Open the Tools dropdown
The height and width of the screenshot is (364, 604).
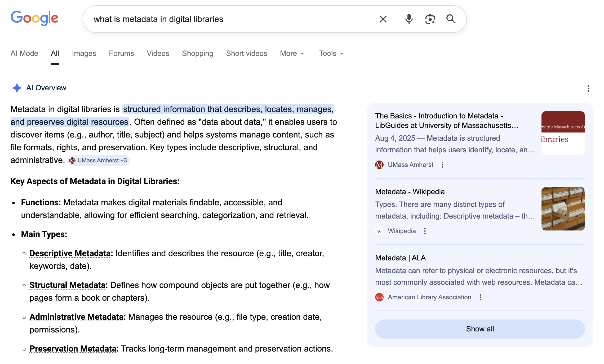click(x=331, y=54)
